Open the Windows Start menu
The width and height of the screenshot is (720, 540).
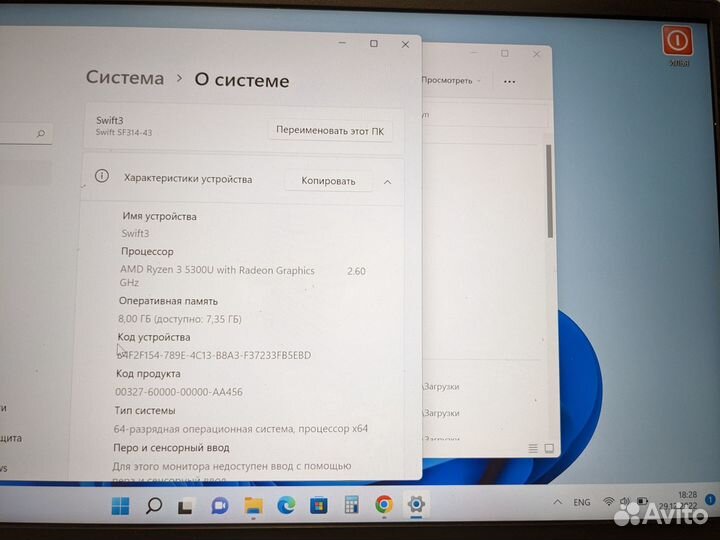121,506
